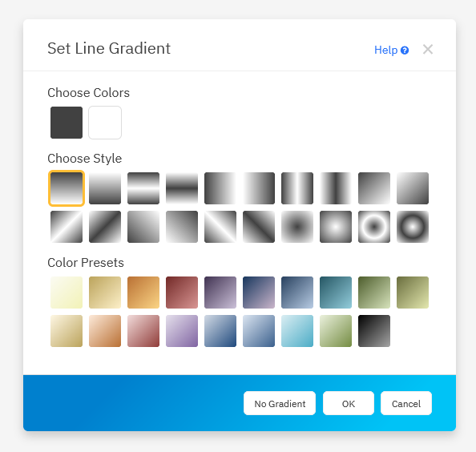Screen dimensions: 476x452
Task: Choose the left-dark to right-white gradient style
Action: click(220, 188)
